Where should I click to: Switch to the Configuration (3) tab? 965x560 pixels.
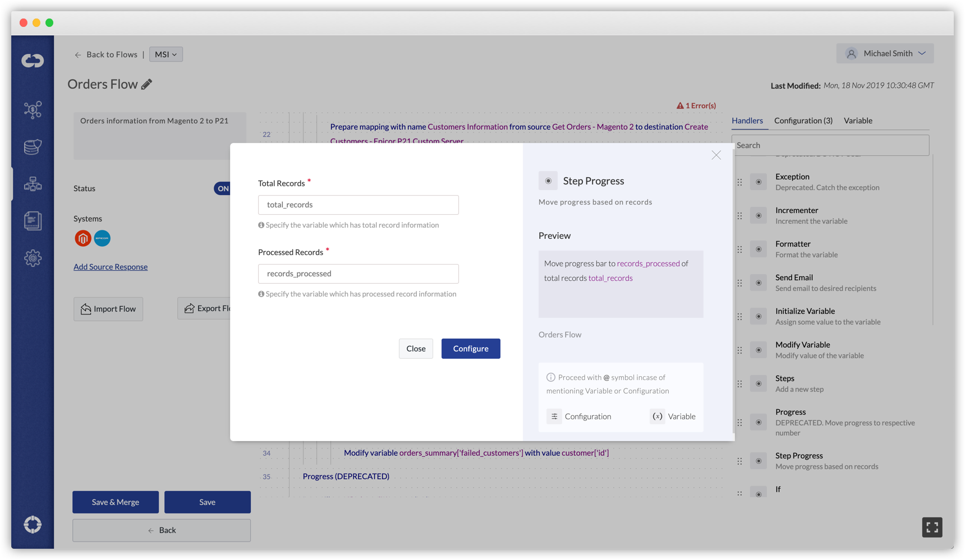coord(803,121)
